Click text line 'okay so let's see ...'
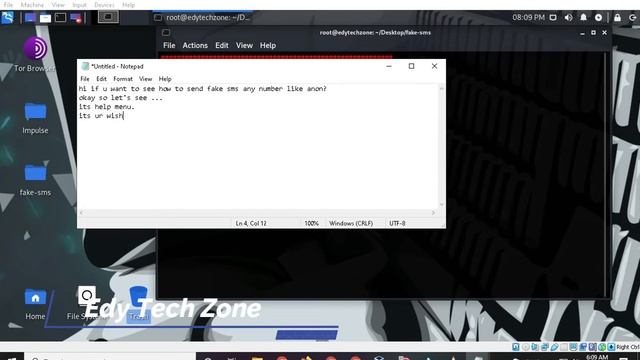The image size is (640, 360). 120,98
